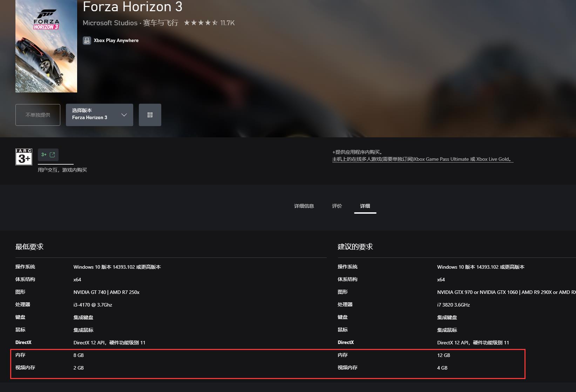Open the 3+ rating external link
The height and width of the screenshot is (392, 576).
click(48, 155)
